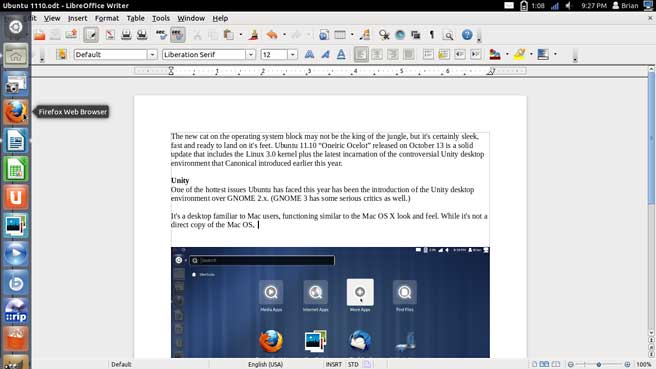Image resolution: width=656 pixels, height=369 pixels.
Task: Toggle Nonprinting Characters paragraph mark
Action: tap(432, 35)
